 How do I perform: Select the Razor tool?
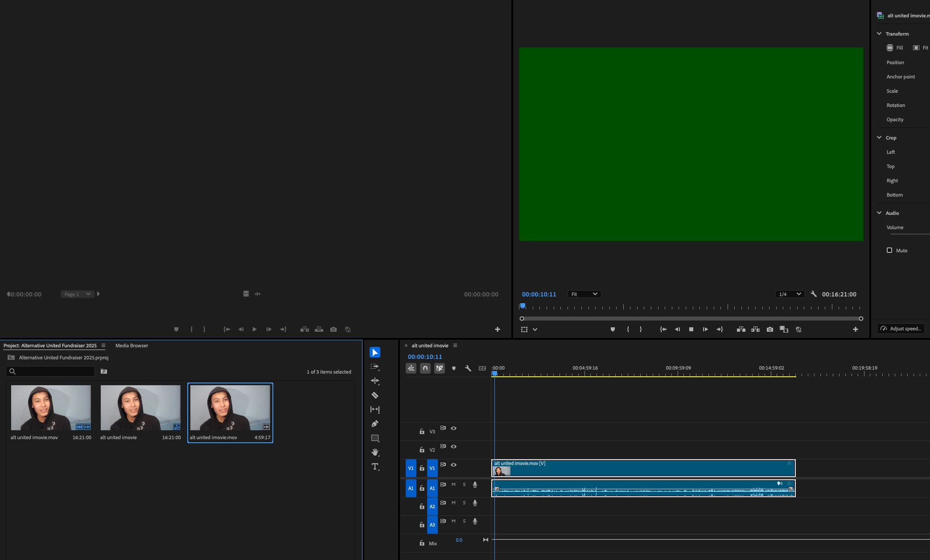coord(375,395)
